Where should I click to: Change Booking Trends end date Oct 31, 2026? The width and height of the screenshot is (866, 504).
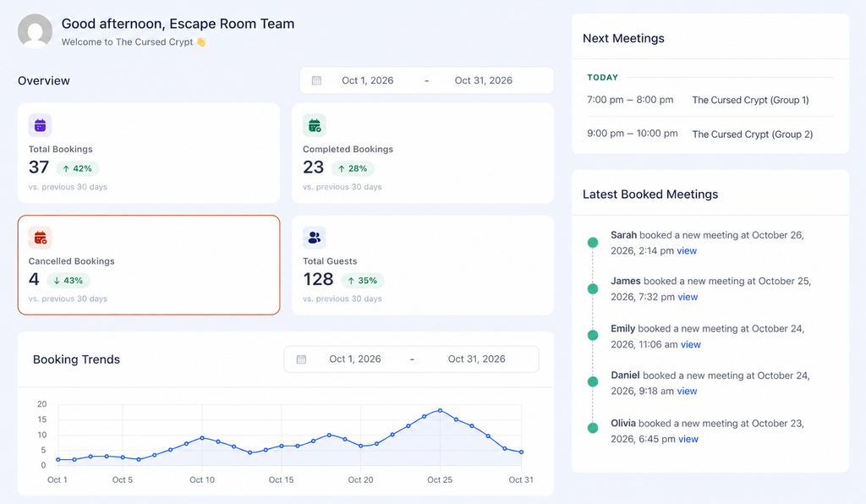click(x=477, y=359)
